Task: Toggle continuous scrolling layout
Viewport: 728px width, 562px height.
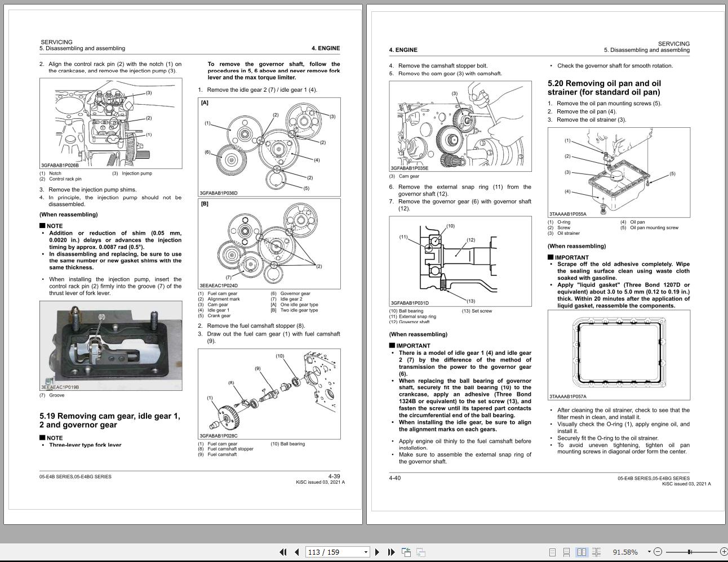Action: coord(566,551)
